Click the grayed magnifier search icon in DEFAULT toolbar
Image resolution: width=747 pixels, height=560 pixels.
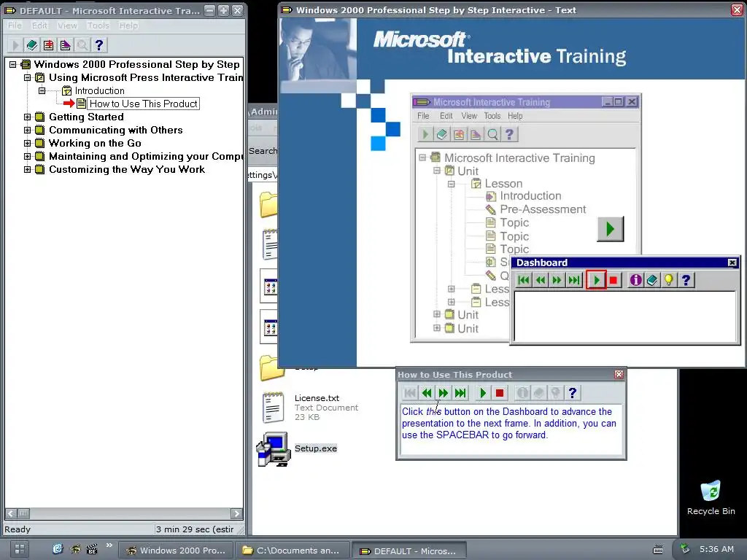coord(82,45)
